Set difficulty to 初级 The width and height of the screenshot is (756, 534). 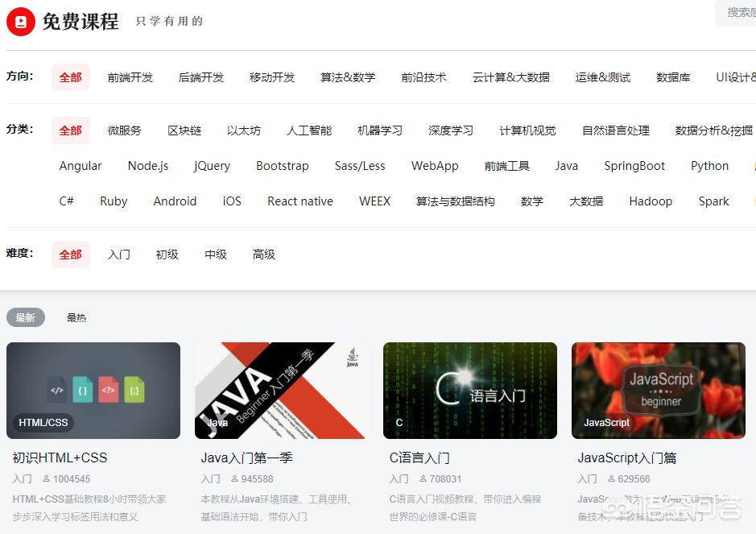167,255
